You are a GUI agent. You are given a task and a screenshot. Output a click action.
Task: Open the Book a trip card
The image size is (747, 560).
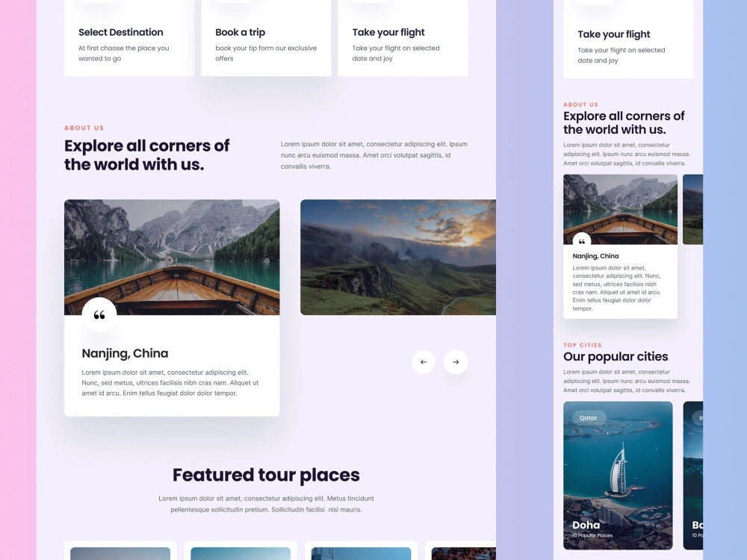266,38
